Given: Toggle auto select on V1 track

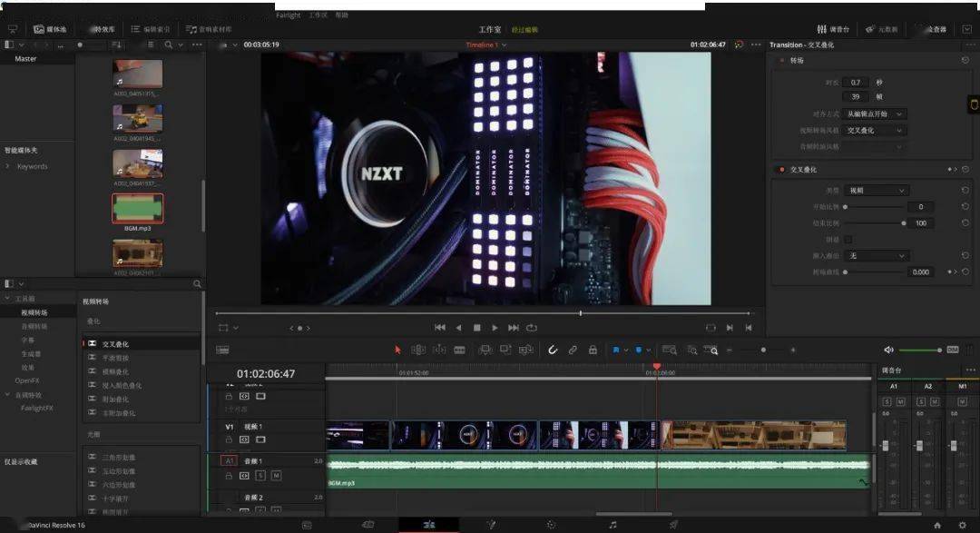Looking at the screenshot, I should tap(244, 439).
